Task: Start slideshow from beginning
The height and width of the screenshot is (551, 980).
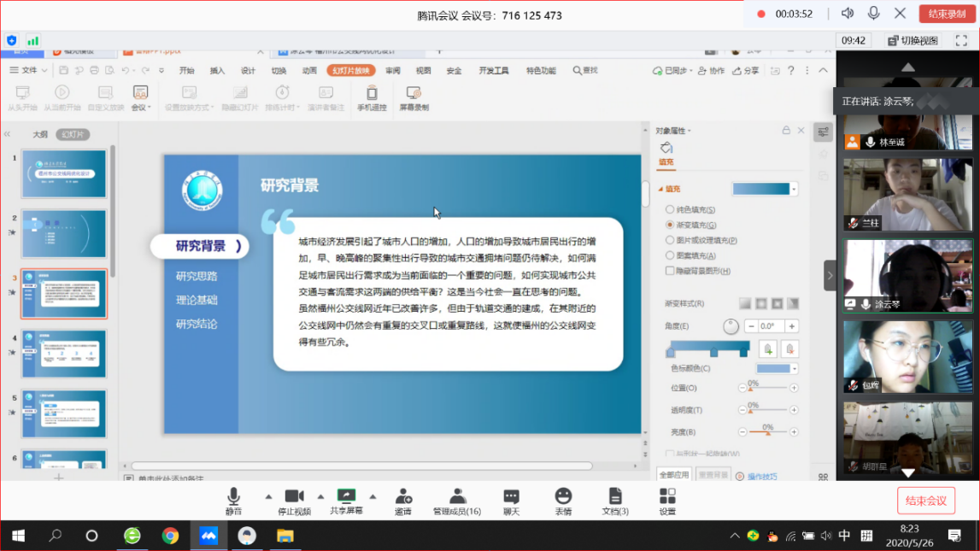Action: coord(22,98)
